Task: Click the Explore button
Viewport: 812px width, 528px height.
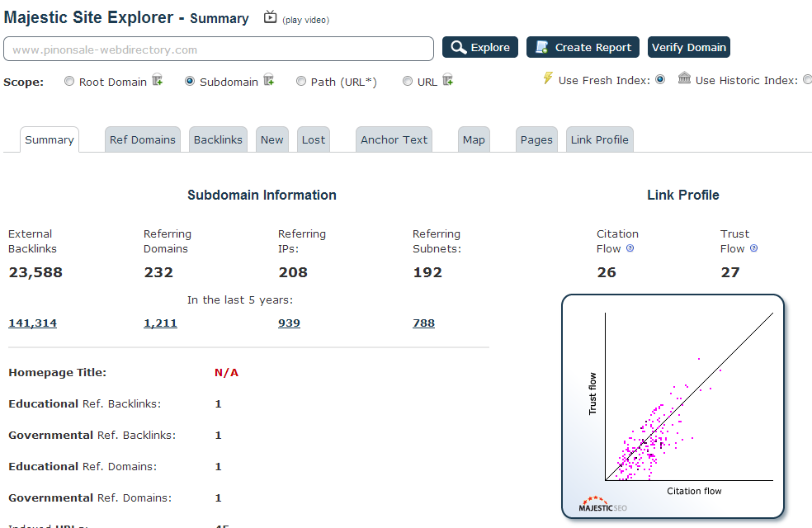Action: [480, 47]
